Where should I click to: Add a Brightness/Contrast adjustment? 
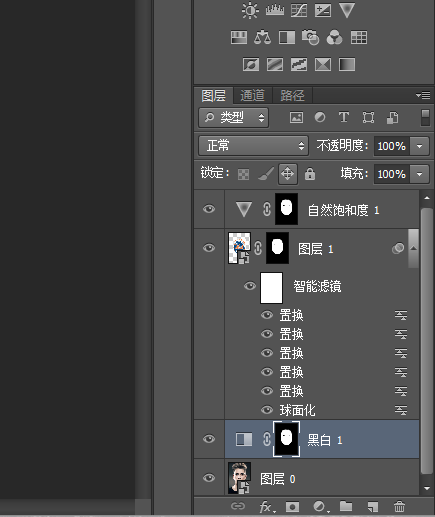tap(250, 10)
